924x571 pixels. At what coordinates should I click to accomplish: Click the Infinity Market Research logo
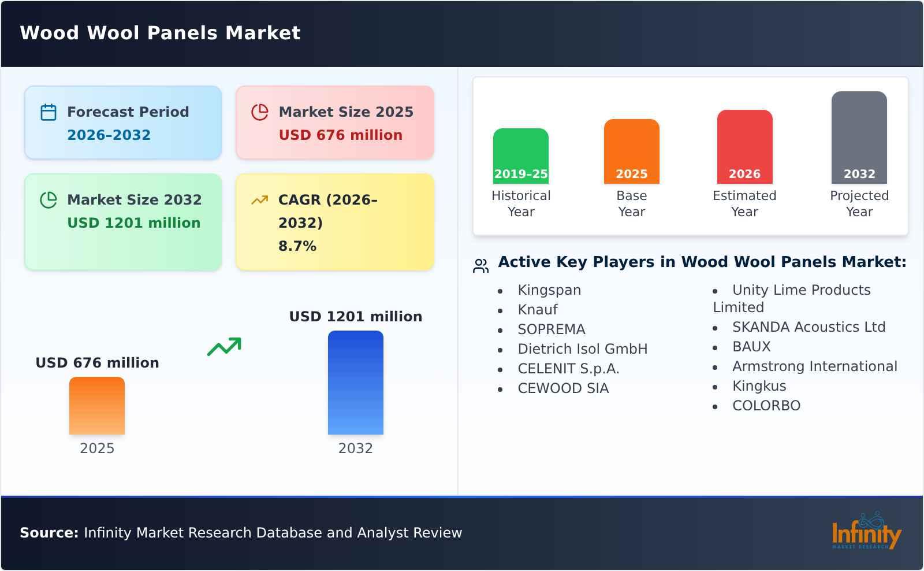tap(868, 533)
